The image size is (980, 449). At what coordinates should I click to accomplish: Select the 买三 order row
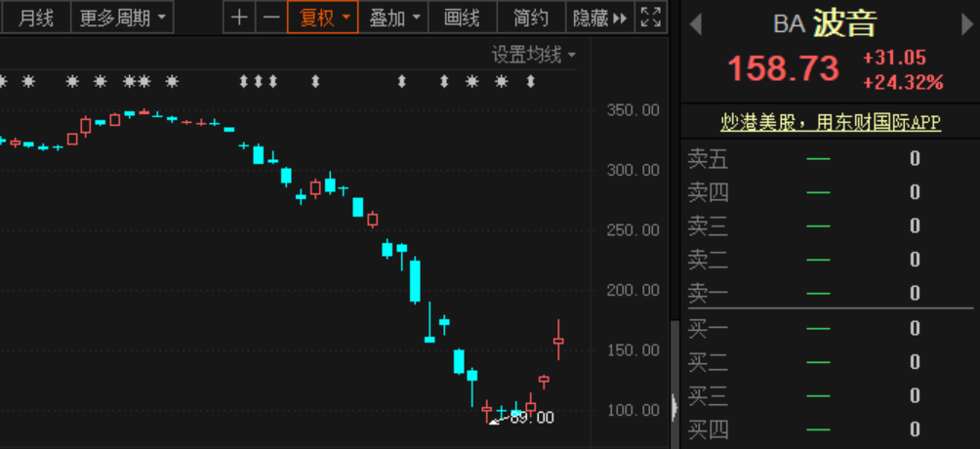click(830, 396)
